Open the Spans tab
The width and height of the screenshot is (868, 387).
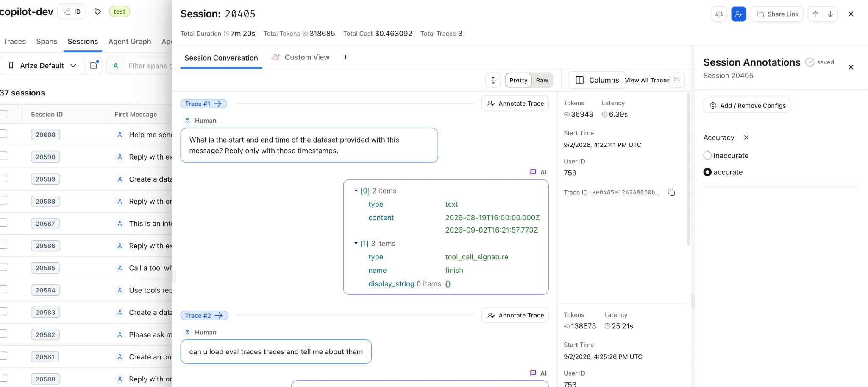click(47, 41)
